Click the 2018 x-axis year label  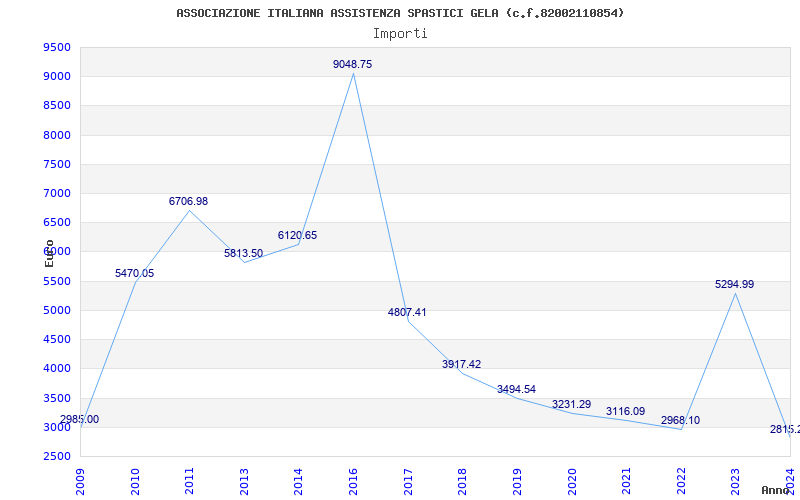click(462, 481)
